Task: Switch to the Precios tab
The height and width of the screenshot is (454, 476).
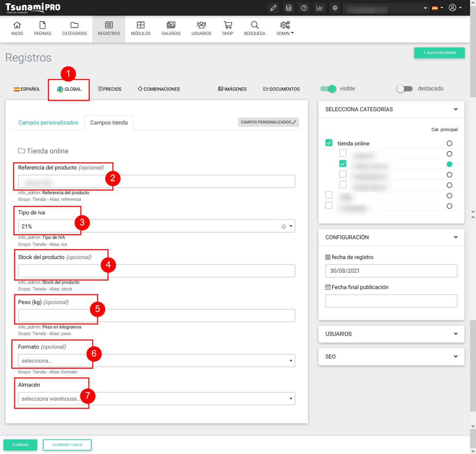Action: (110, 89)
